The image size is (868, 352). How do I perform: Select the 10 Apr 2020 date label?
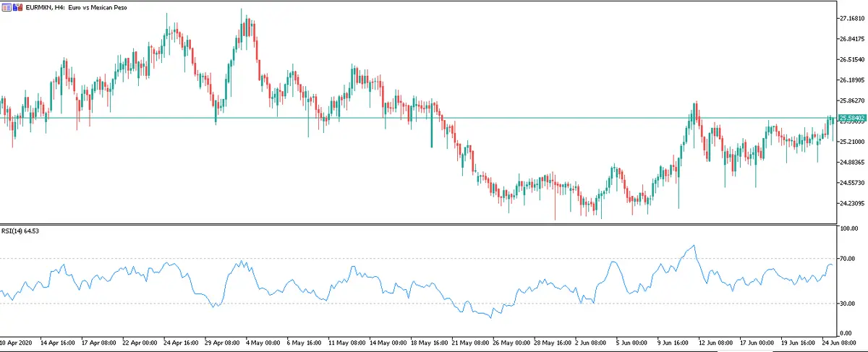pos(16,343)
